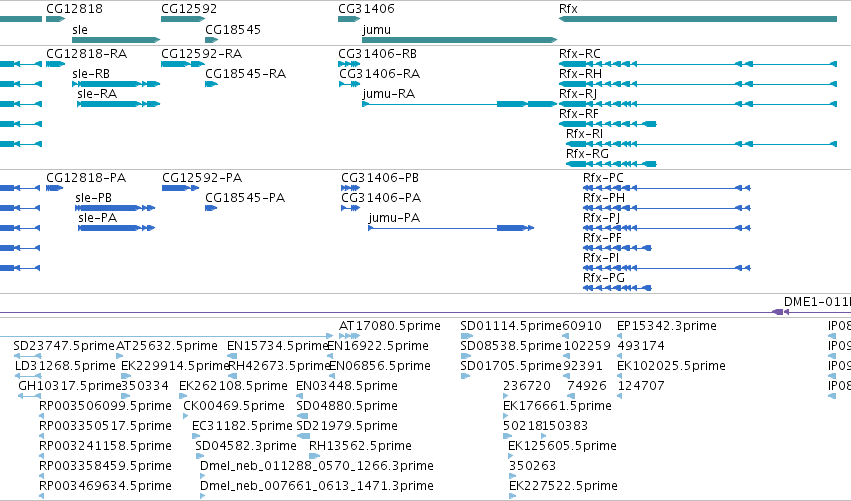Click the jumu-RA transcript line
The width and height of the screenshot is (851, 501).
point(460,104)
